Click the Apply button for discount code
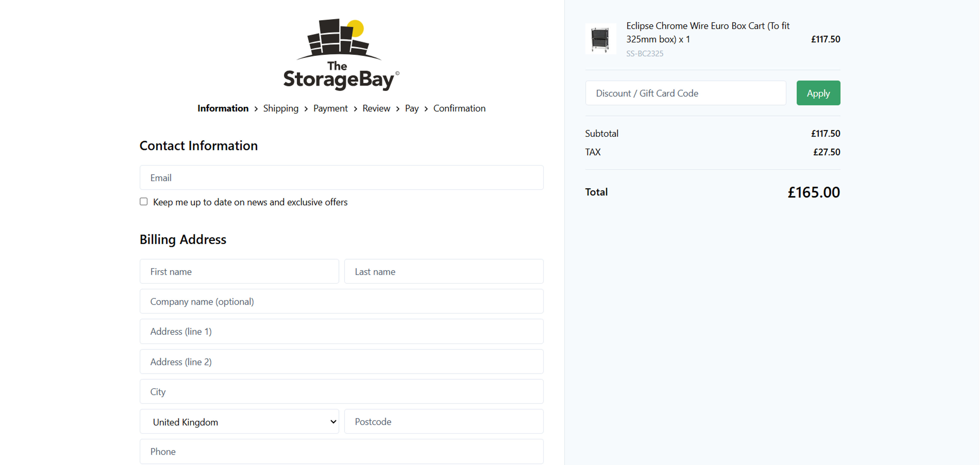Viewport: 980px width, 465px height. [x=818, y=92]
